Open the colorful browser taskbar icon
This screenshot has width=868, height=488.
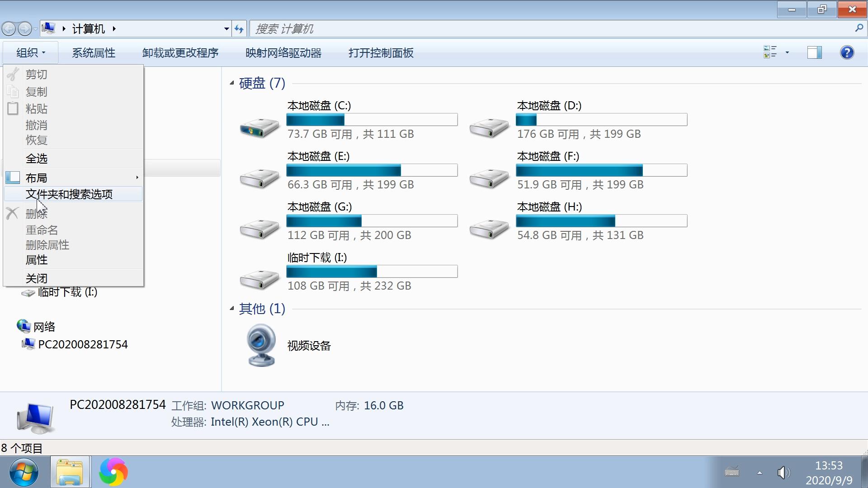point(113,472)
